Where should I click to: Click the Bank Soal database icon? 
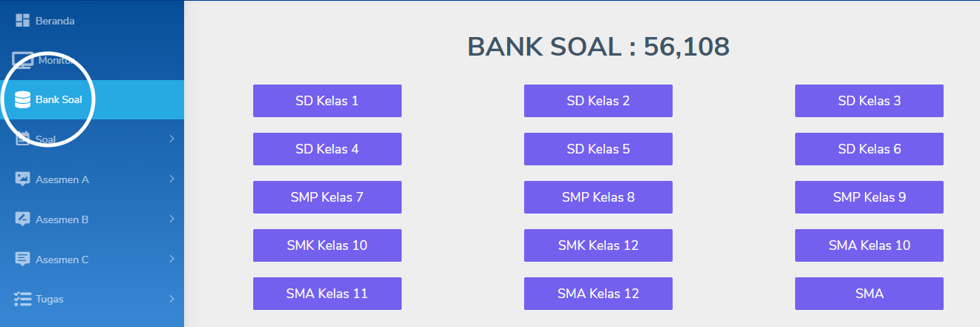click(22, 99)
